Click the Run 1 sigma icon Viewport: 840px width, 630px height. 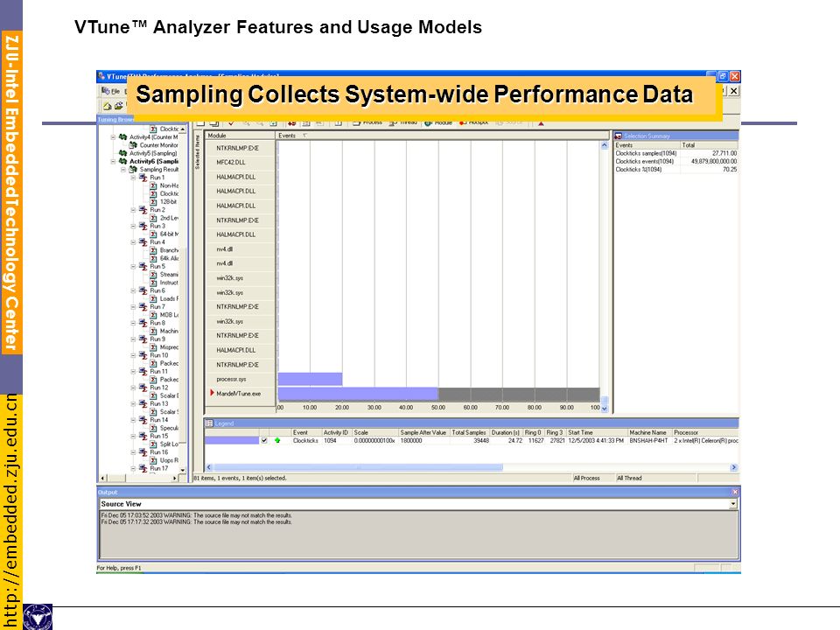143,178
